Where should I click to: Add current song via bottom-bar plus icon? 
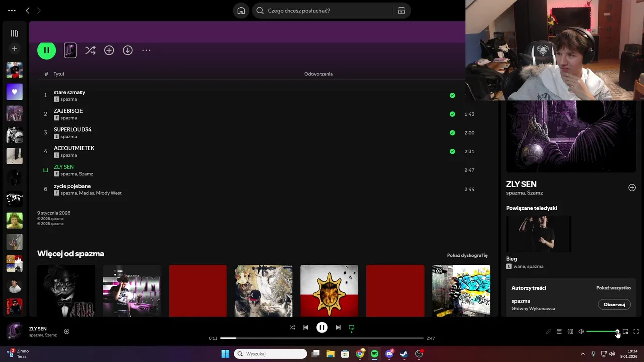(66, 331)
